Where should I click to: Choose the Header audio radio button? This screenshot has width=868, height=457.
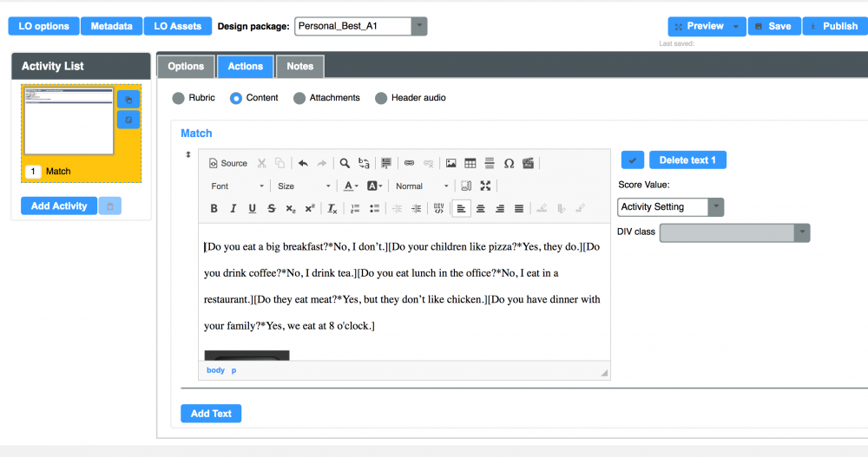[x=381, y=98]
